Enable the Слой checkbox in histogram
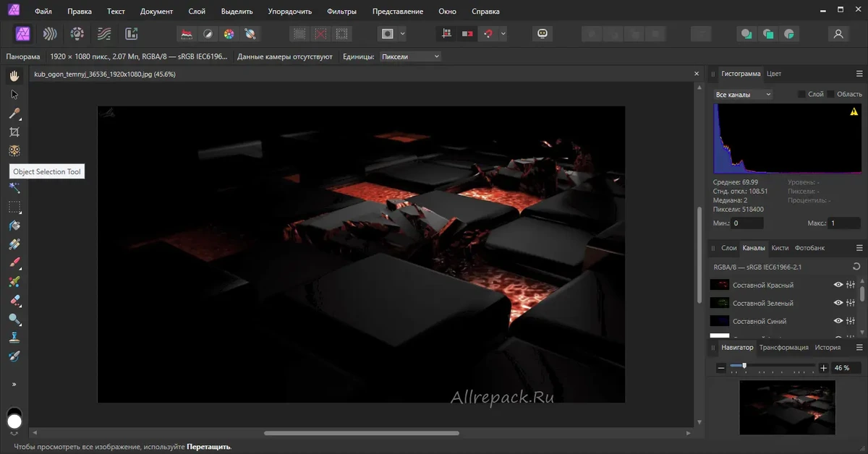The width and height of the screenshot is (868, 454). click(801, 95)
